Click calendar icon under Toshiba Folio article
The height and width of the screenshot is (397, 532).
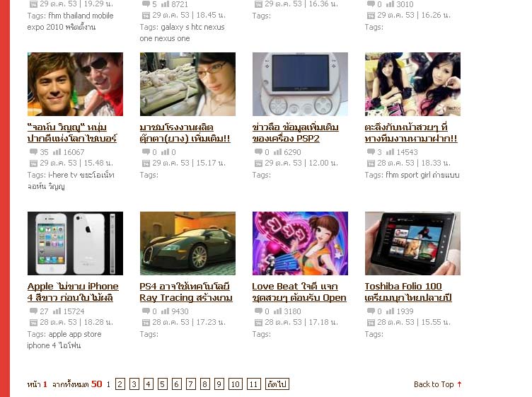click(371, 323)
